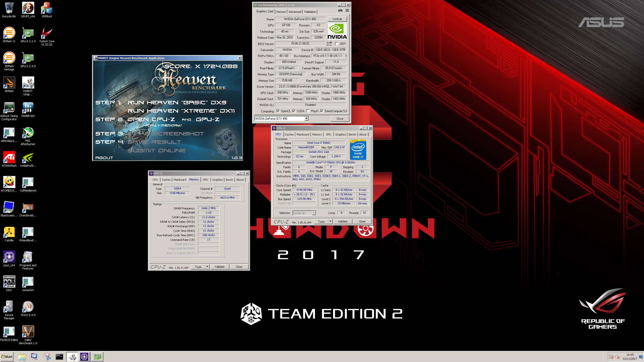
Task: Open the Catzilla desktop icon
Action: (9, 234)
